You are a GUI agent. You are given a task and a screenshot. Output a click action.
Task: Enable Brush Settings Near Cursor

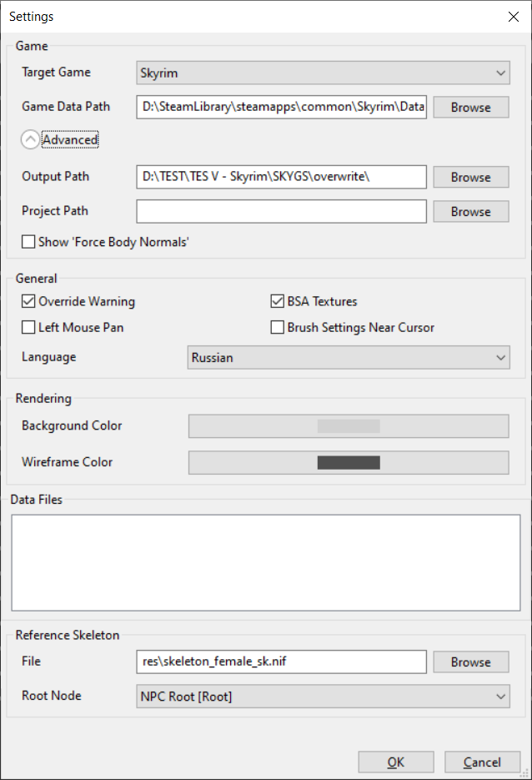tap(278, 328)
